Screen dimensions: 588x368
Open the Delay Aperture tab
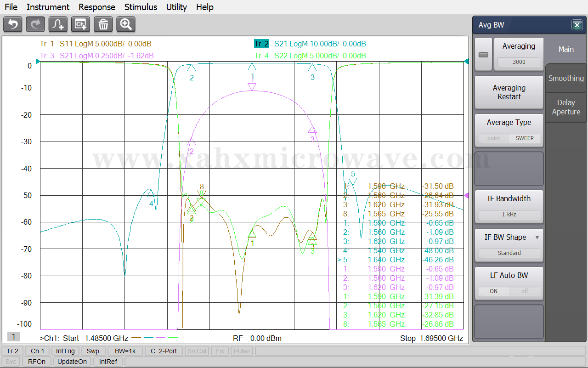click(x=566, y=107)
